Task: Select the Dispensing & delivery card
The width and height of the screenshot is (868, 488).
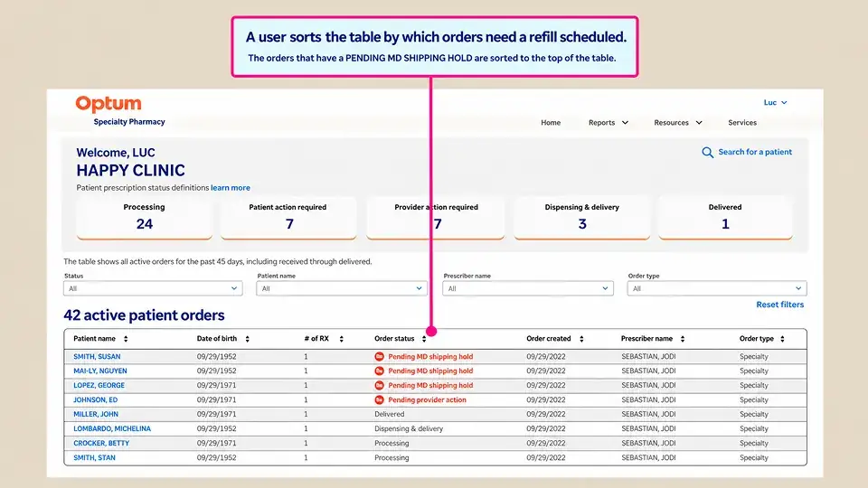Action: 581,218
